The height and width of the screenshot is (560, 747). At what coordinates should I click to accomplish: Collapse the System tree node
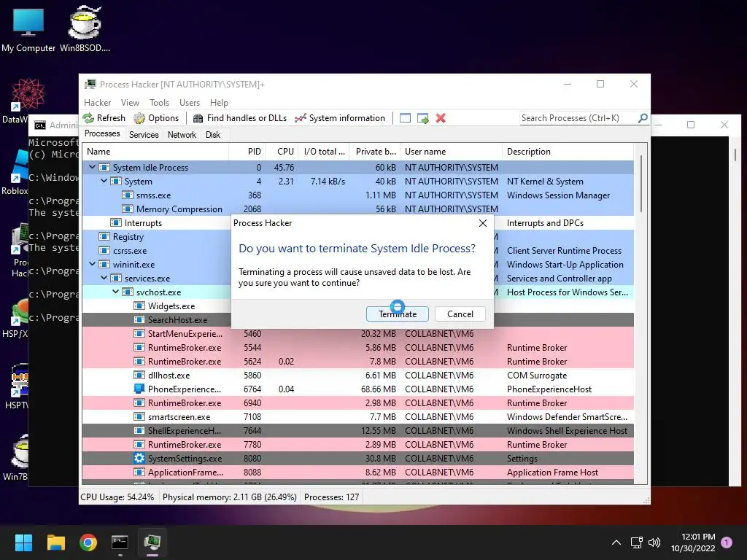click(x=104, y=181)
